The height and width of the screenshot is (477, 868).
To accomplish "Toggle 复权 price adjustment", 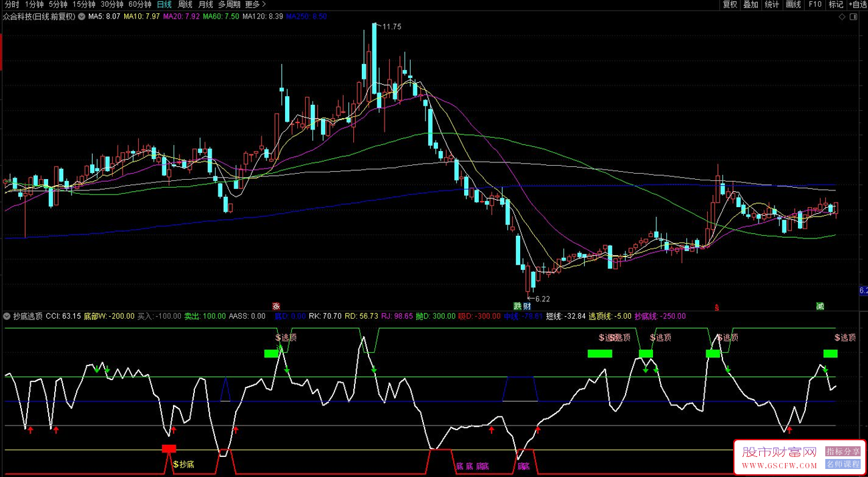I will 729,5.
